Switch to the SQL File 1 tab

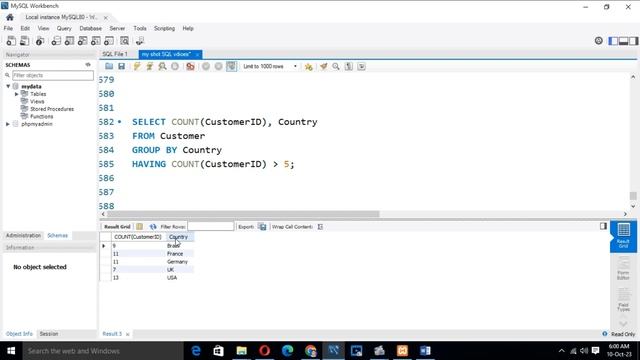pyautogui.click(x=115, y=54)
